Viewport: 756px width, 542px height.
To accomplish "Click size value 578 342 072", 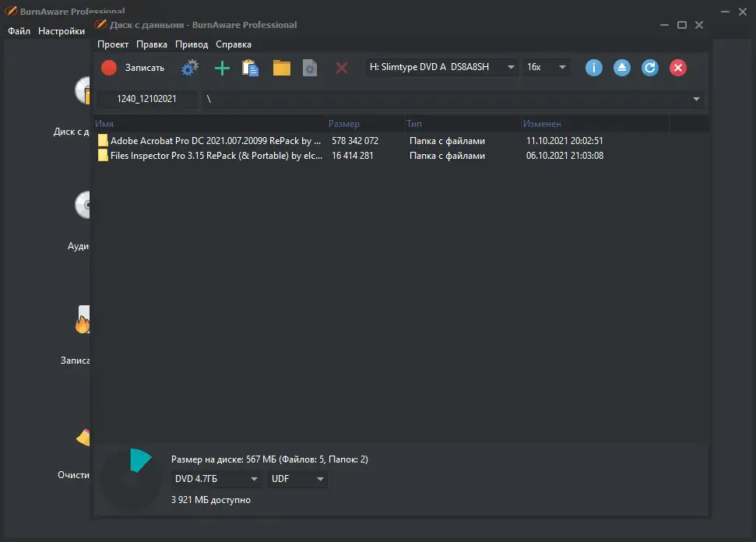I will 355,141.
